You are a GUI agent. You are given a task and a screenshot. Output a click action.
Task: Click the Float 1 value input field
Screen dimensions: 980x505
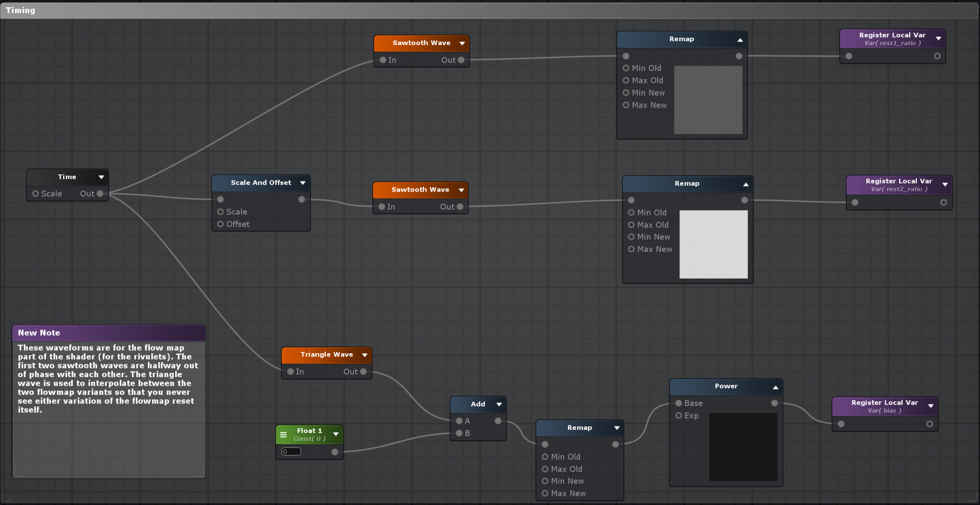point(291,451)
